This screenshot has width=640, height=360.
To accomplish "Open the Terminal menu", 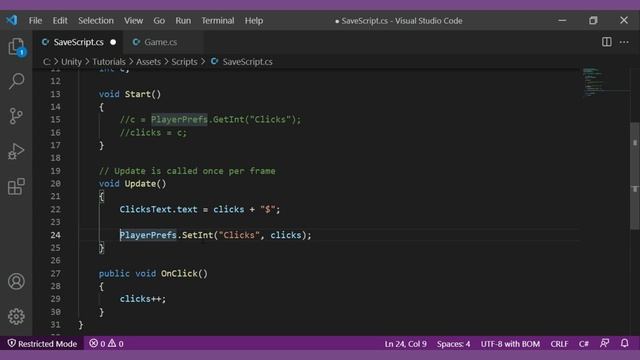I will pos(218,20).
